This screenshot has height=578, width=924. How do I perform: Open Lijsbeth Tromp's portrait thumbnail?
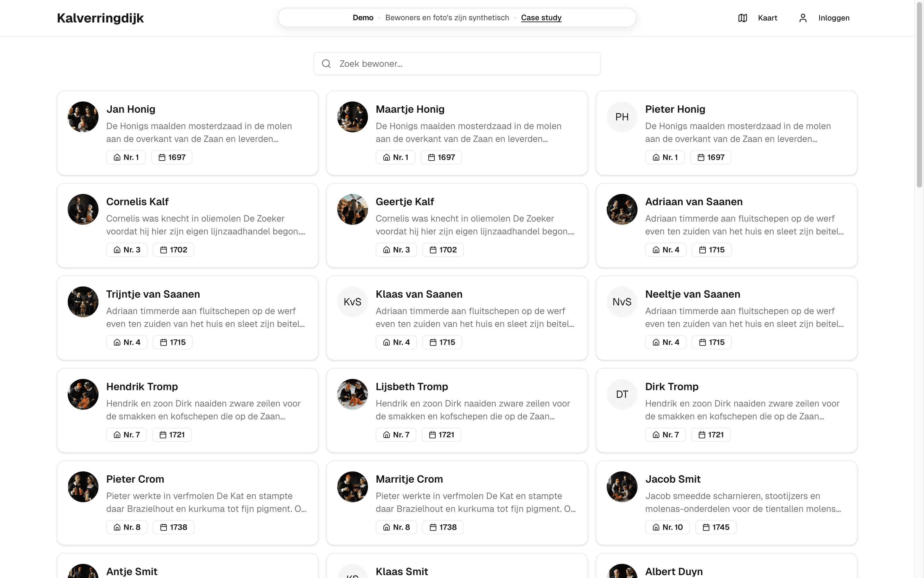pos(352,395)
